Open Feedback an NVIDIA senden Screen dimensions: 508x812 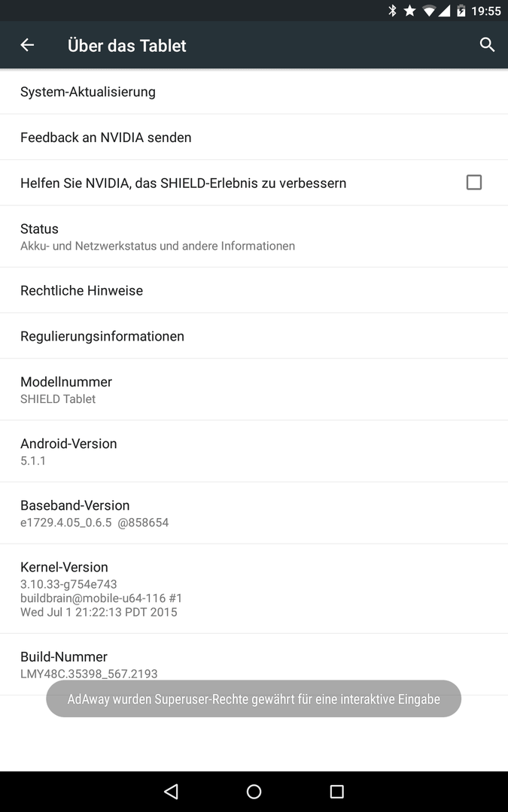[x=254, y=138]
